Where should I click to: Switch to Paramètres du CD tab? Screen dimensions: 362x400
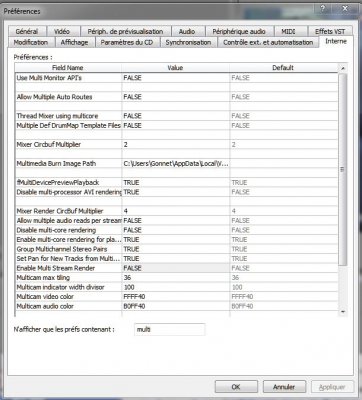(x=127, y=42)
